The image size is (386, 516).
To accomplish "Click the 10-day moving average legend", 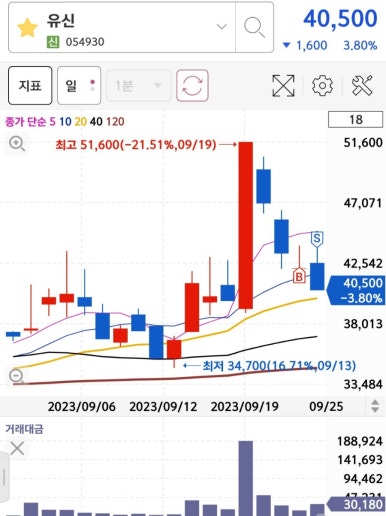I will [x=65, y=122].
